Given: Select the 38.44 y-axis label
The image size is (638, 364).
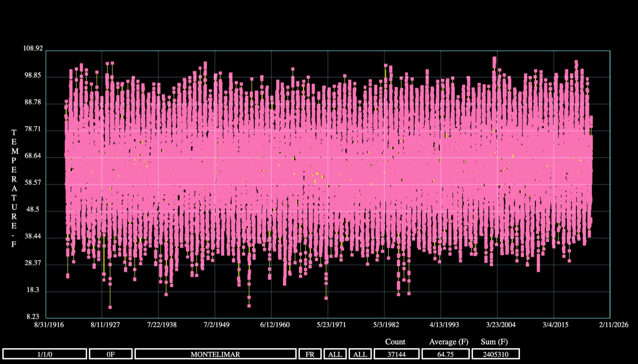Looking at the screenshot, I should [x=33, y=236].
